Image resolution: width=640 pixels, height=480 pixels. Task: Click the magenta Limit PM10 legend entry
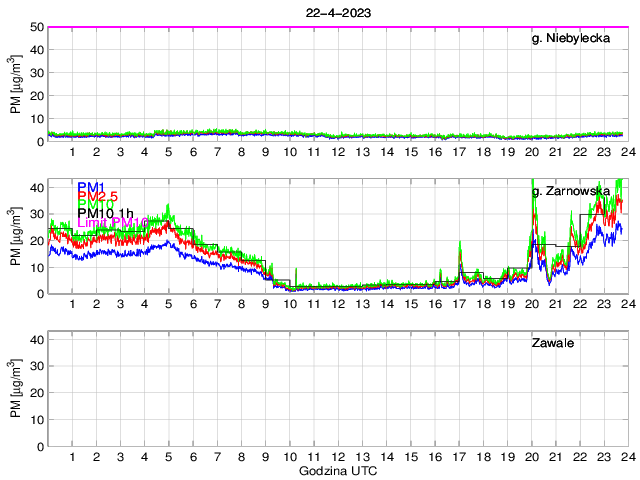112,222
